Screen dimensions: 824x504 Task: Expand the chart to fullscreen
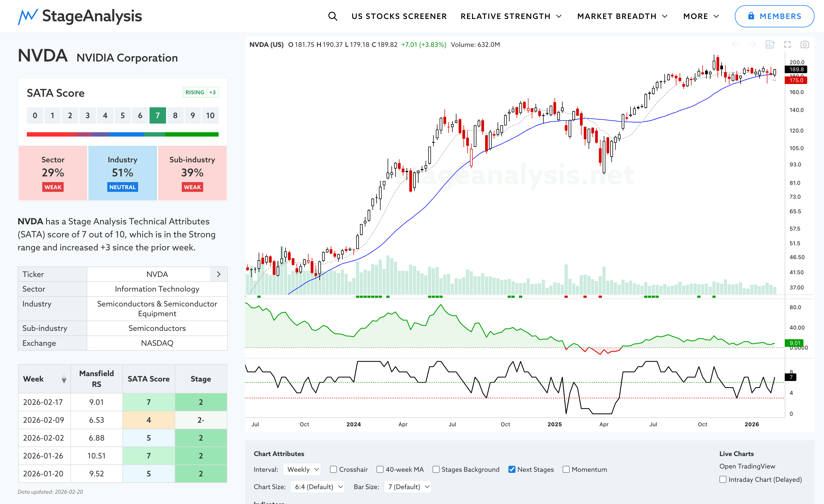(787, 44)
